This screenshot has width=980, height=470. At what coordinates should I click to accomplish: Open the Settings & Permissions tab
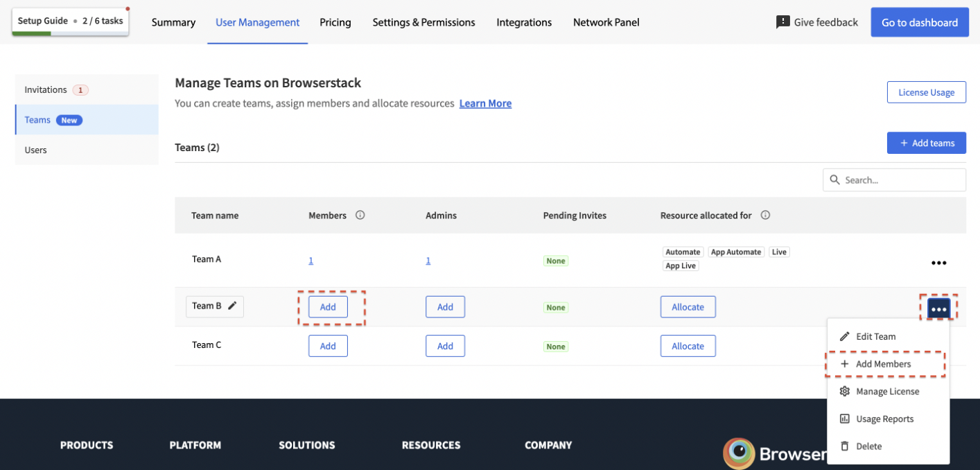point(423,22)
